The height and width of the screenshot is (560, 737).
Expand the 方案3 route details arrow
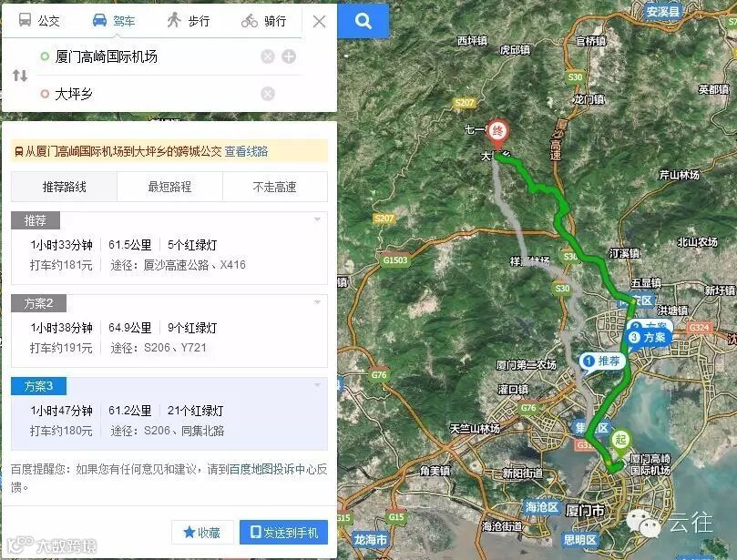(317, 385)
